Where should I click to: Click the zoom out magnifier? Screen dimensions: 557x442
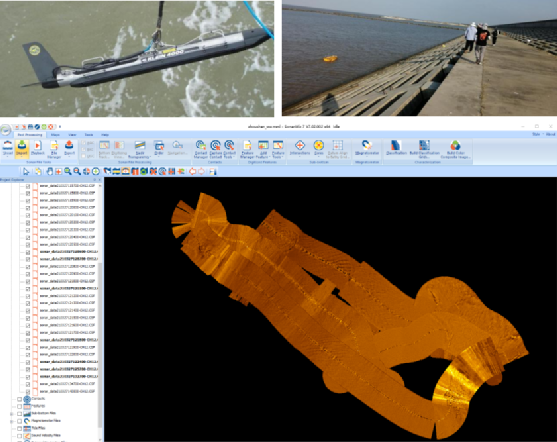coord(77,172)
